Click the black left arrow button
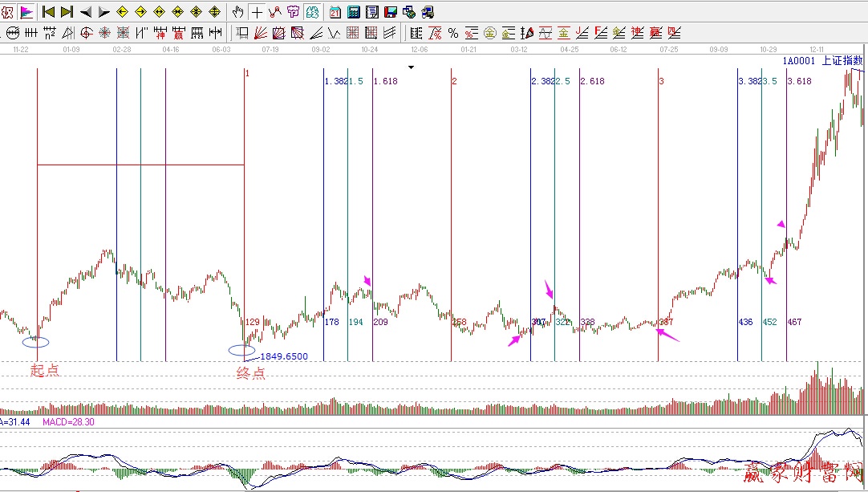The image size is (868, 492). [x=85, y=12]
